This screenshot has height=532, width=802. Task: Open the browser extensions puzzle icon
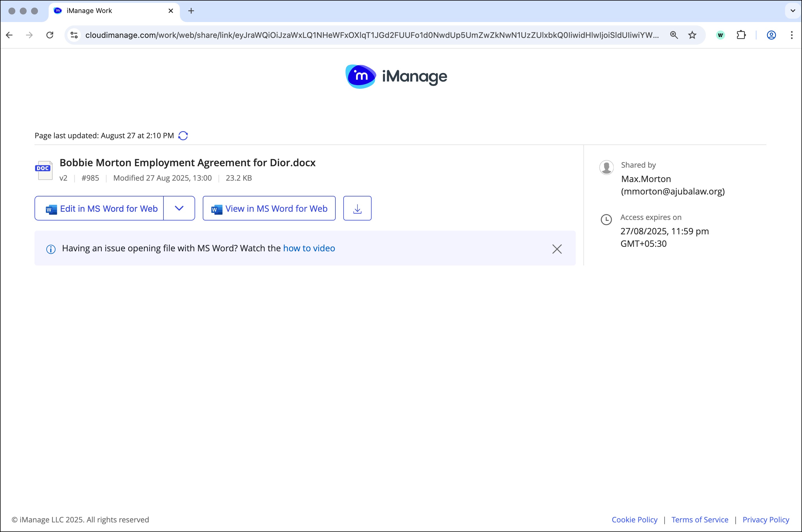pyautogui.click(x=741, y=35)
